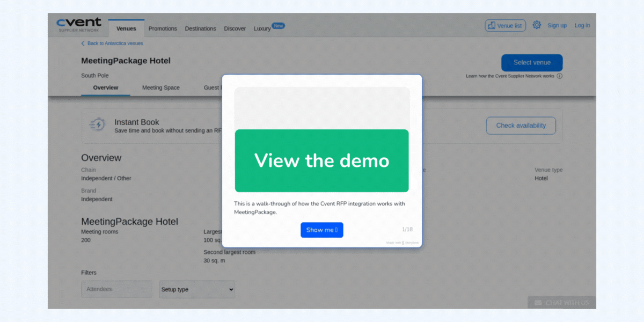
Task: Click the New badge on the Luxury tab
Action: (277, 25)
